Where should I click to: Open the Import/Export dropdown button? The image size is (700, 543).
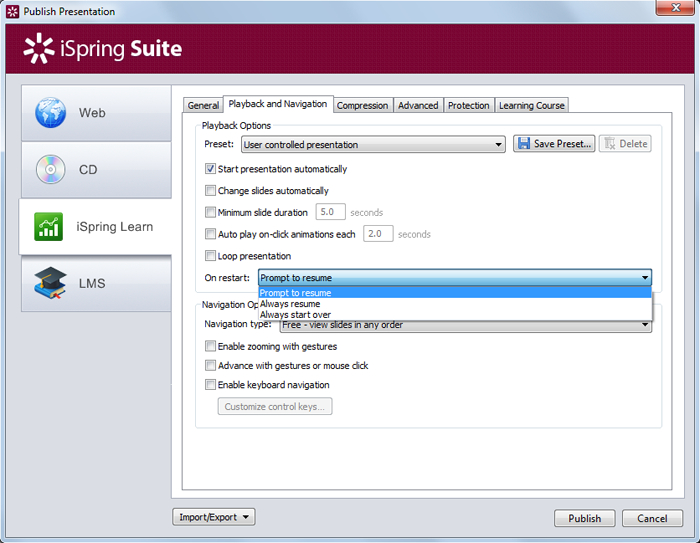(x=214, y=517)
